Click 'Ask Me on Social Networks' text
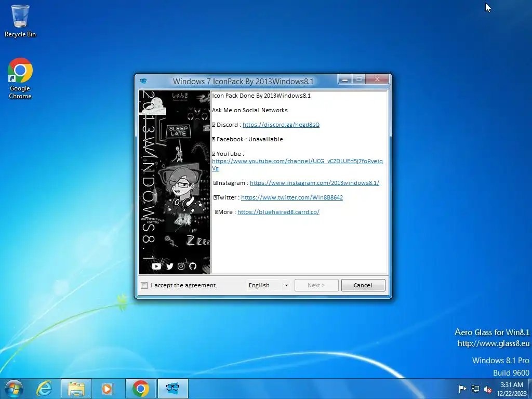532x399 pixels. coord(250,110)
